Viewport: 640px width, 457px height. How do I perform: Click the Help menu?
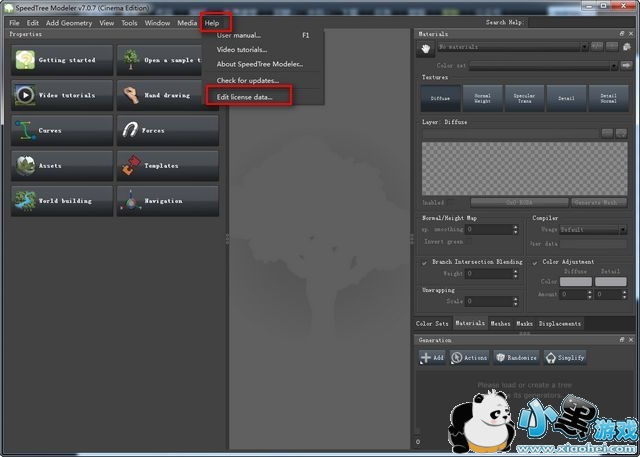pos(212,23)
